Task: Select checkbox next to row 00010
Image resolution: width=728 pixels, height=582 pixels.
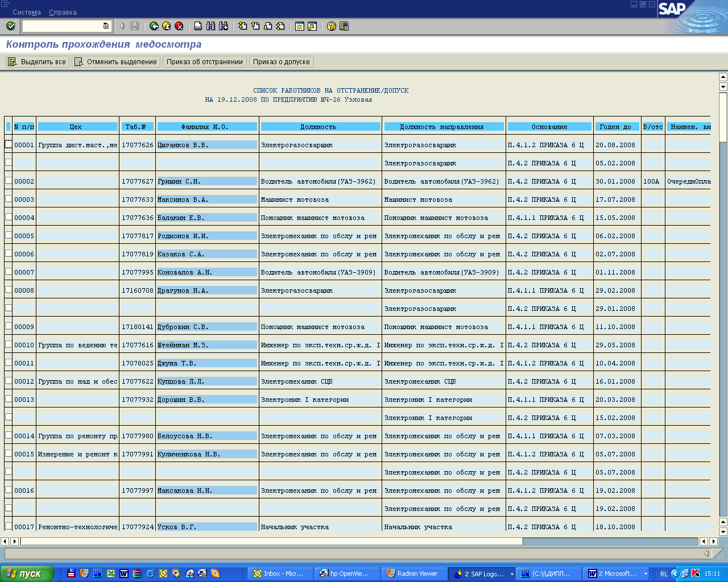Action: pyautogui.click(x=9, y=344)
